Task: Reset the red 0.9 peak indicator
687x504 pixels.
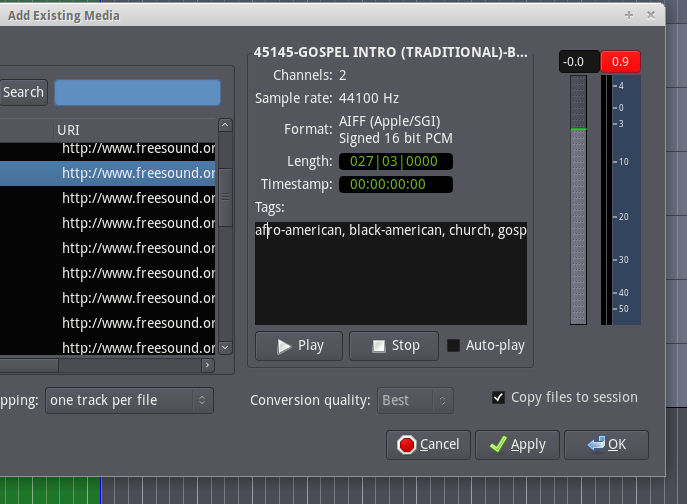Action: point(620,62)
